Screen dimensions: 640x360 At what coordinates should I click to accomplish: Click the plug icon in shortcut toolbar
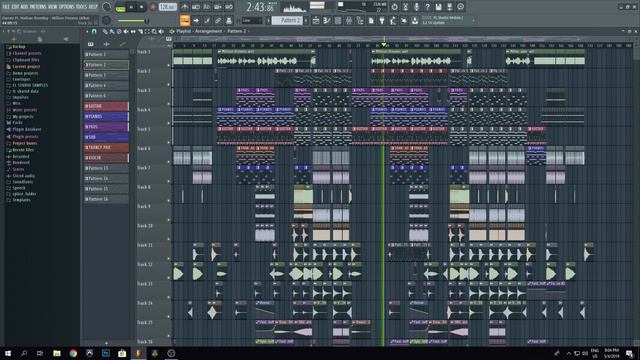(x=382, y=20)
